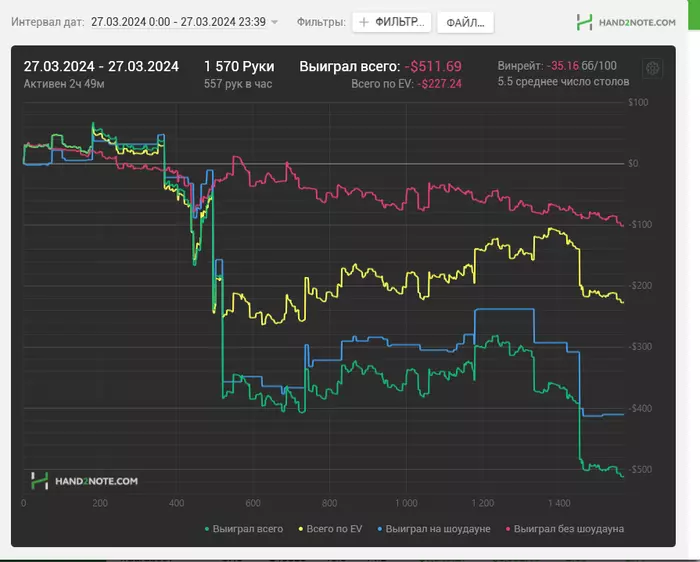Toggle the 'Выиграл без шоудауна' legend entry
The height and width of the screenshot is (562, 700).
click(565, 529)
